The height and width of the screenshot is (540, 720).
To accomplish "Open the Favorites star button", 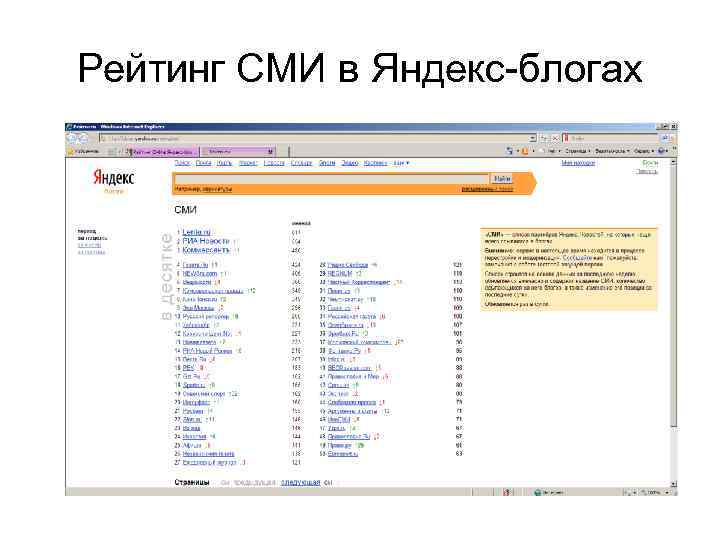I will 83,151.
